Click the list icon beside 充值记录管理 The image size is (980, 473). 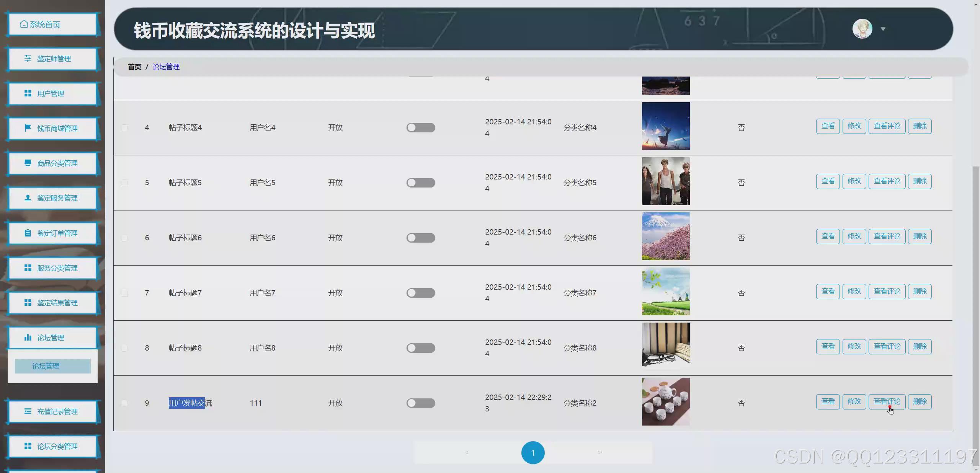(x=28, y=411)
